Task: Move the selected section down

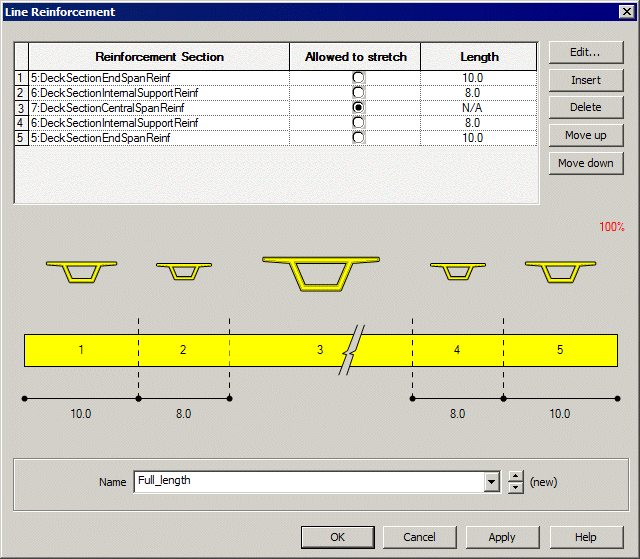Action: click(586, 163)
